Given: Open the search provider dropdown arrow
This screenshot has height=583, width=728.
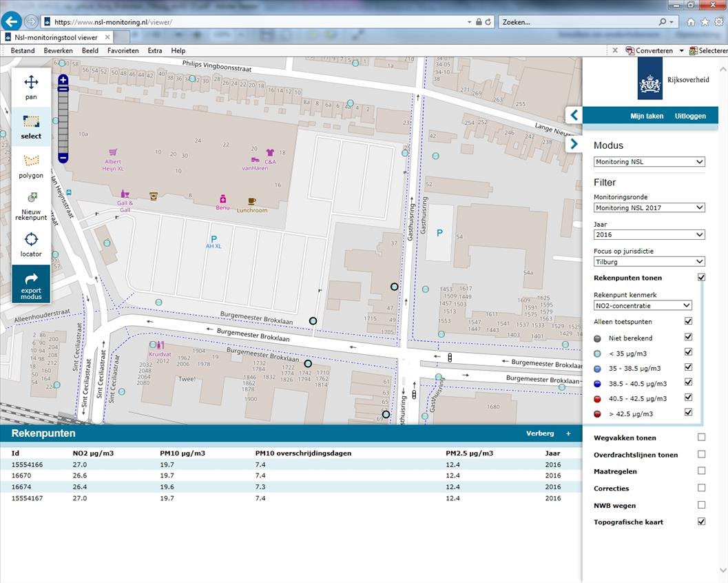Looking at the screenshot, I should point(672,22).
